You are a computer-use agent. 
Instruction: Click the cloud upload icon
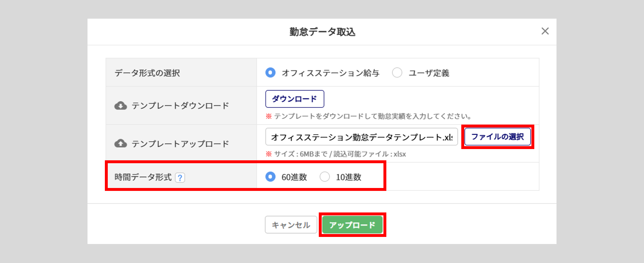pyautogui.click(x=121, y=144)
